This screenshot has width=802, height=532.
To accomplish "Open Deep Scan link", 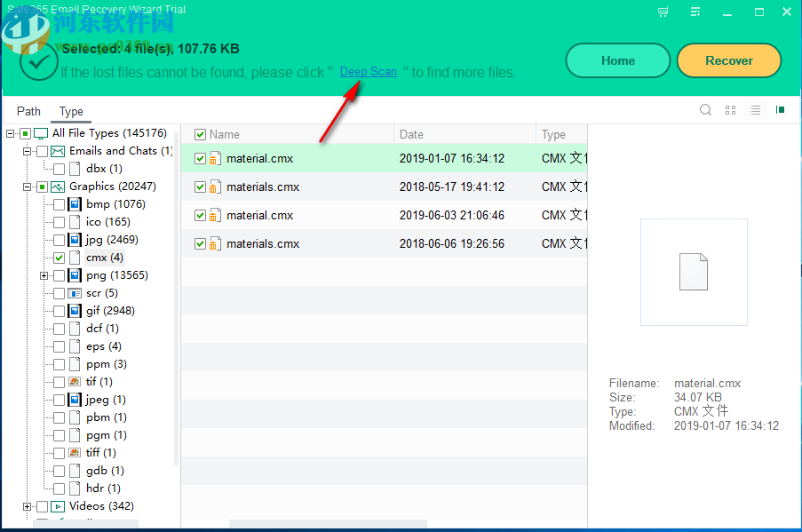I will click(368, 71).
